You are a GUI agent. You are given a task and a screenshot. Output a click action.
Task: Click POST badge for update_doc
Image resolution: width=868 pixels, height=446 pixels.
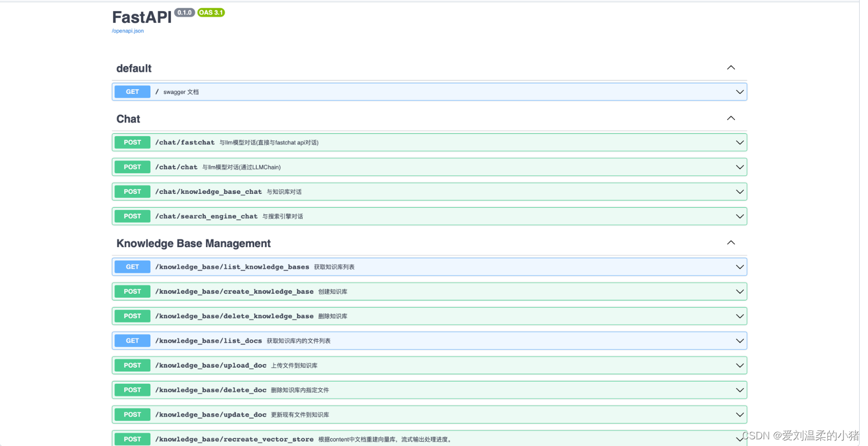click(133, 414)
